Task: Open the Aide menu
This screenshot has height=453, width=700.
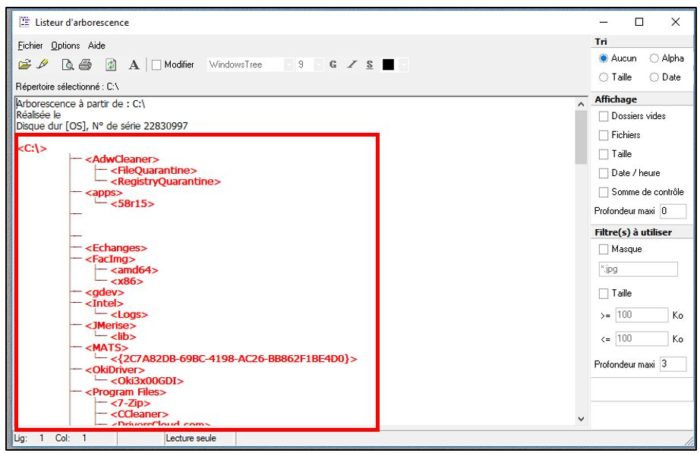Action: tap(96, 45)
